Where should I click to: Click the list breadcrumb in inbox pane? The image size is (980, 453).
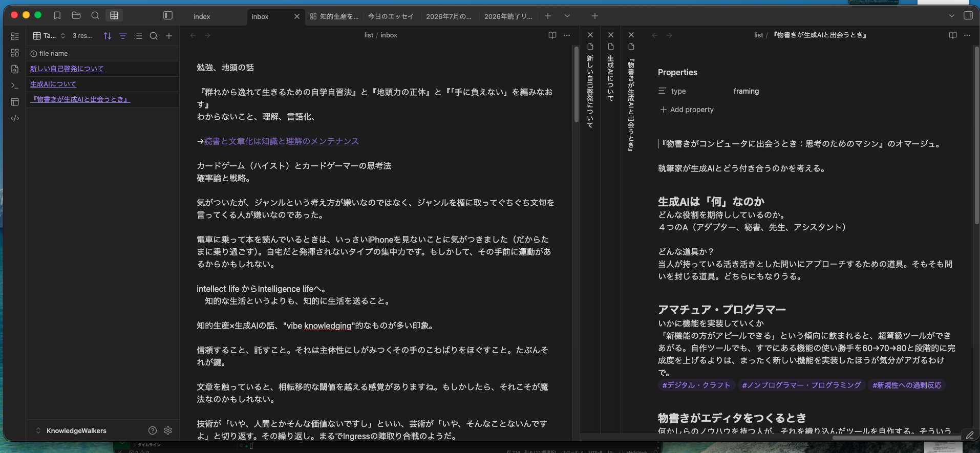click(369, 35)
